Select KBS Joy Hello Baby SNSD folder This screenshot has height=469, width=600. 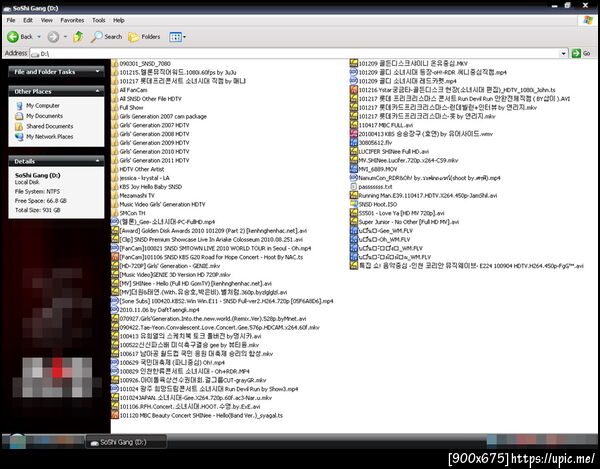click(147, 187)
